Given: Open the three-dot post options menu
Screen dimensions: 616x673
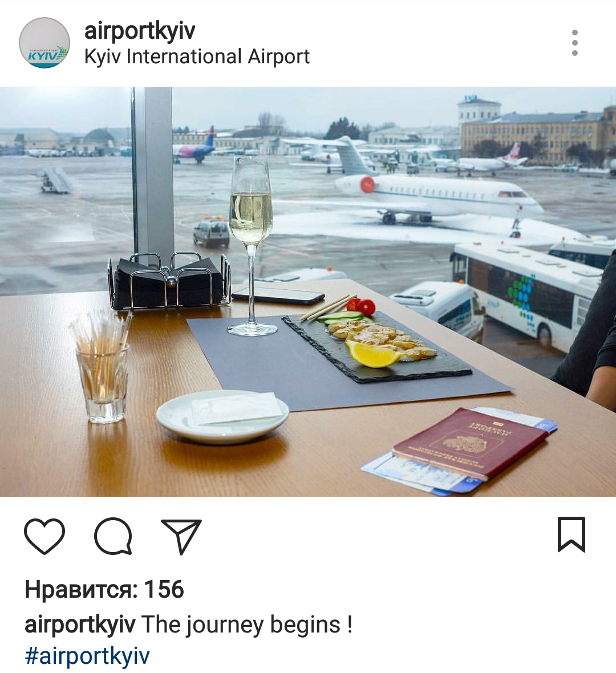Looking at the screenshot, I should [x=575, y=43].
